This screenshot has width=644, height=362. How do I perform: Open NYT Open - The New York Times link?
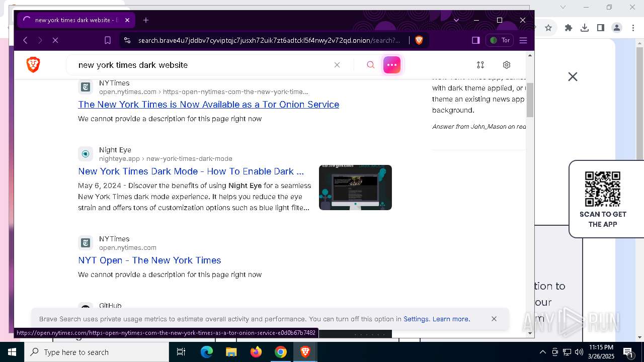[149, 260]
